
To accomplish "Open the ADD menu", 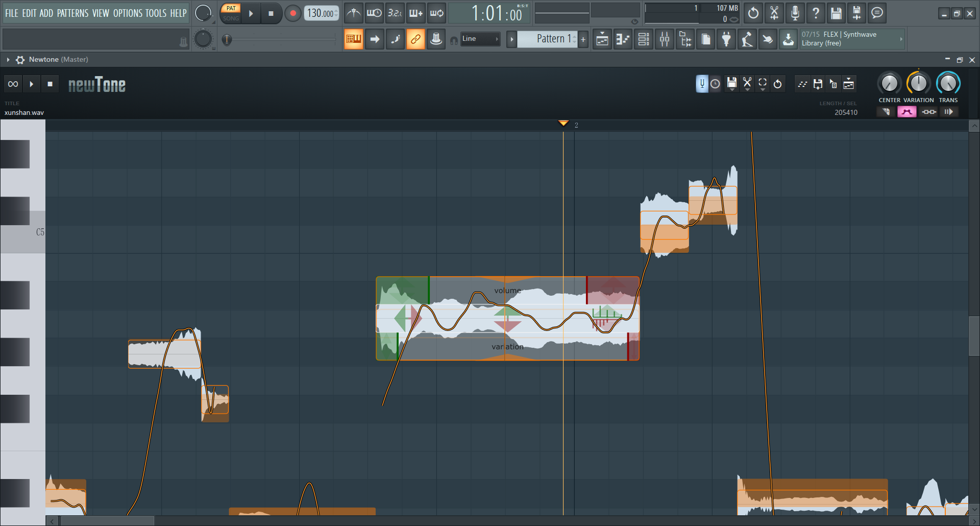I will 46,13.
